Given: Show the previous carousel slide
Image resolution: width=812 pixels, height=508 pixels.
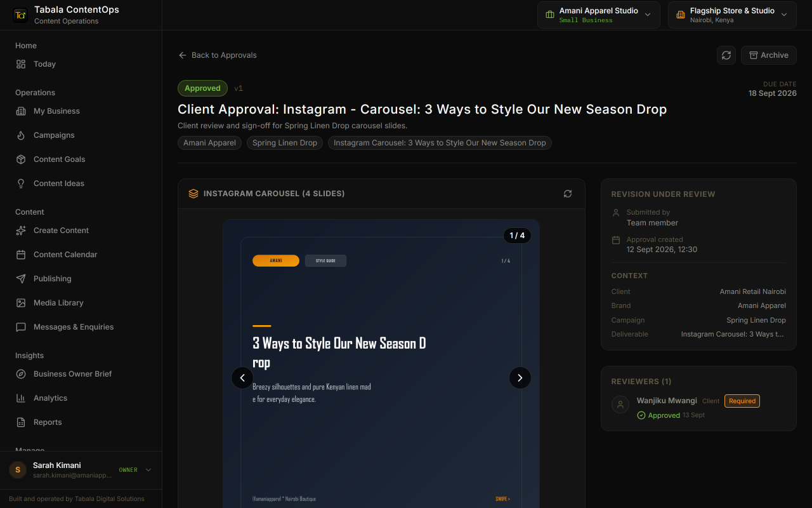Looking at the screenshot, I should point(242,378).
